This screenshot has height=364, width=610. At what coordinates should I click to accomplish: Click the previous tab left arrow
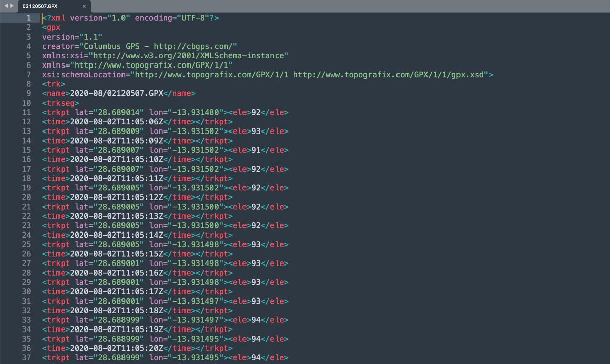6,6
